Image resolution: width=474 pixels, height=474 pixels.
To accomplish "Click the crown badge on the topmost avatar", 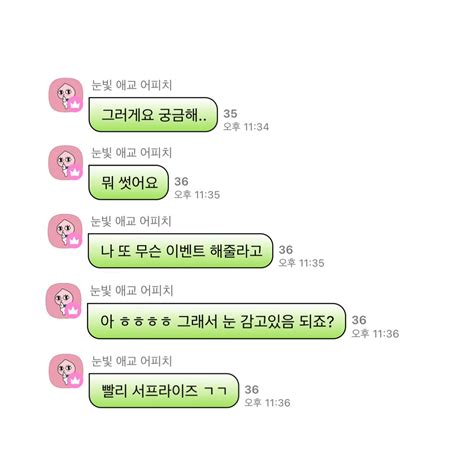I will pyautogui.click(x=76, y=105).
